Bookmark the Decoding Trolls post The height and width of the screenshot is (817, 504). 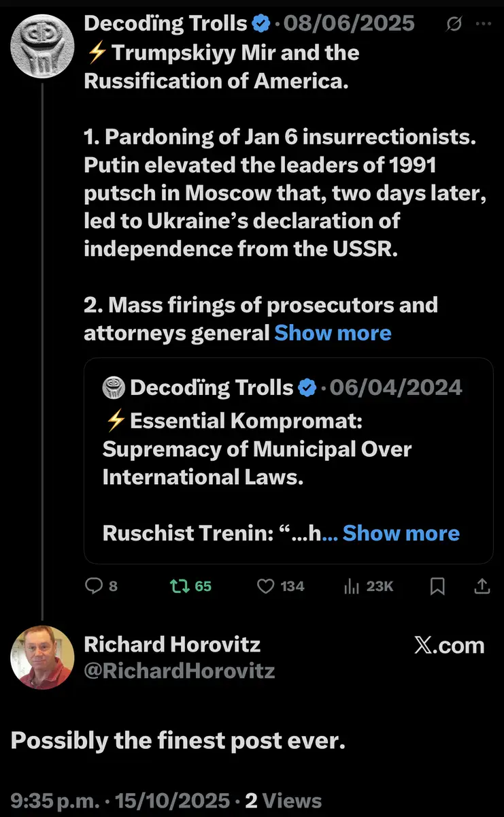438,586
